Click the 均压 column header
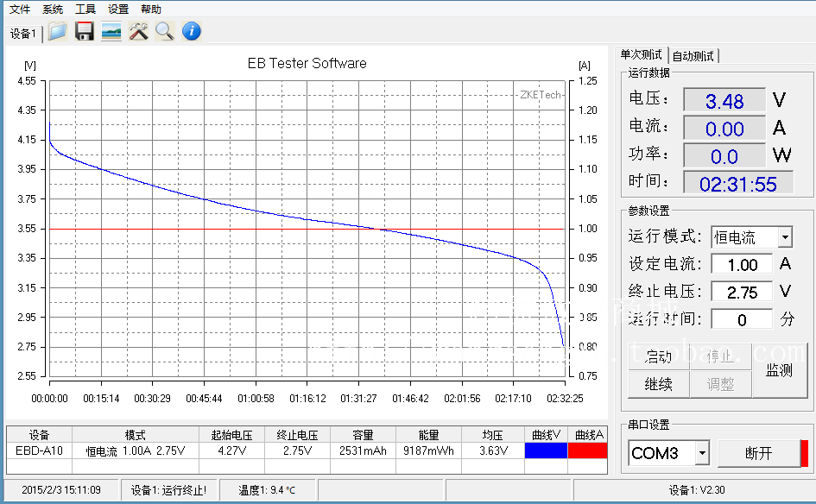The width and height of the screenshot is (816, 504). point(493,434)
